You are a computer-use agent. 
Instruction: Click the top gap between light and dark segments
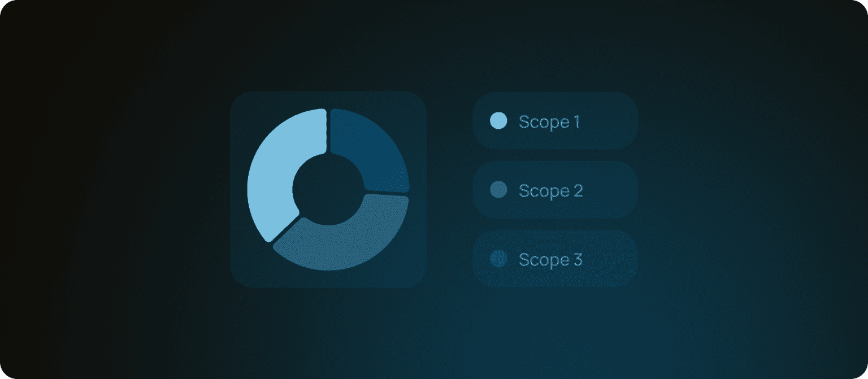[x=328, y=130]
